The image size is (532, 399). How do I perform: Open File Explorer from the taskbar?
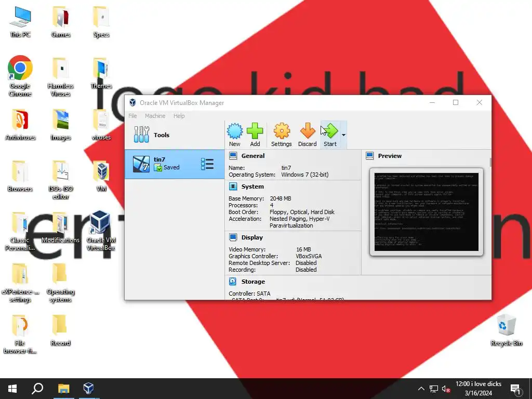[63, 389]
